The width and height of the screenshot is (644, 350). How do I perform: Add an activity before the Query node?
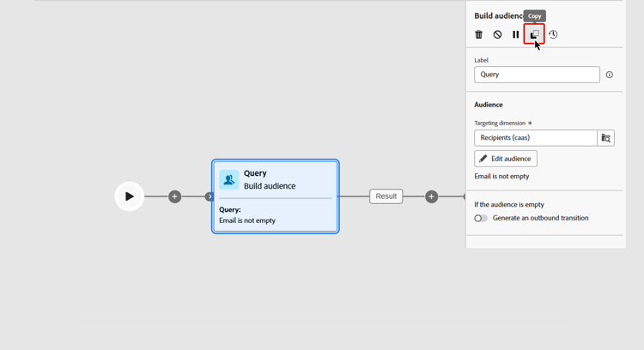(174, 196)
